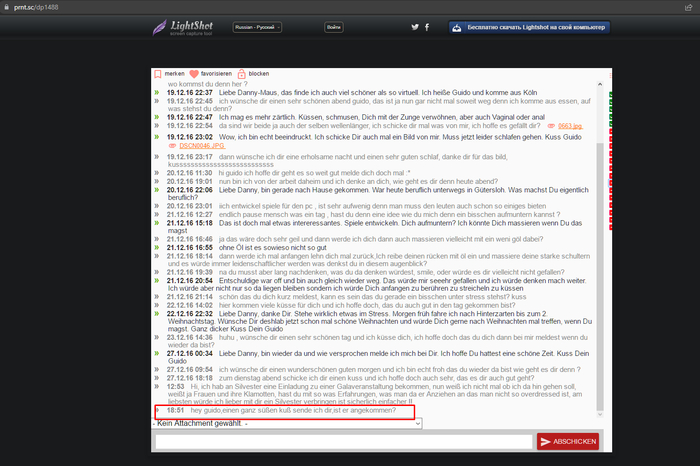Click the free Lightshot download banner button
The image size is (700, 466).
click(x=529, y=27)
